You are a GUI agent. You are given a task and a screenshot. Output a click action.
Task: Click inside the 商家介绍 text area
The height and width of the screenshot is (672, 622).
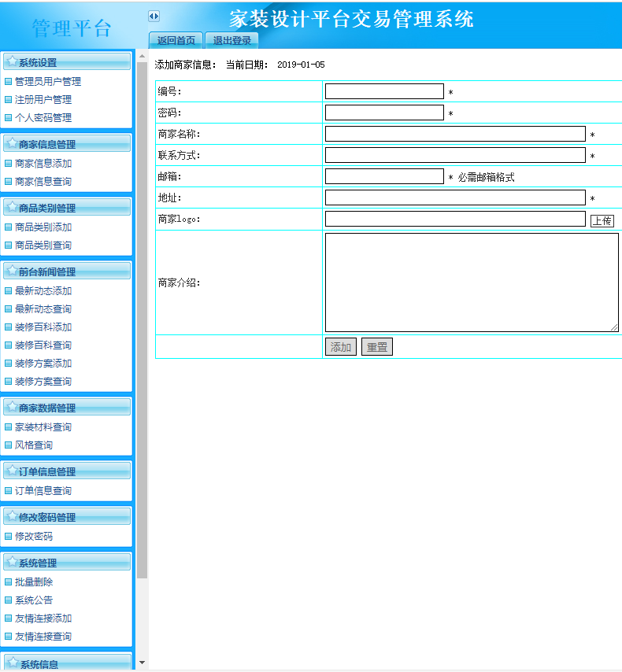[471, 282]
